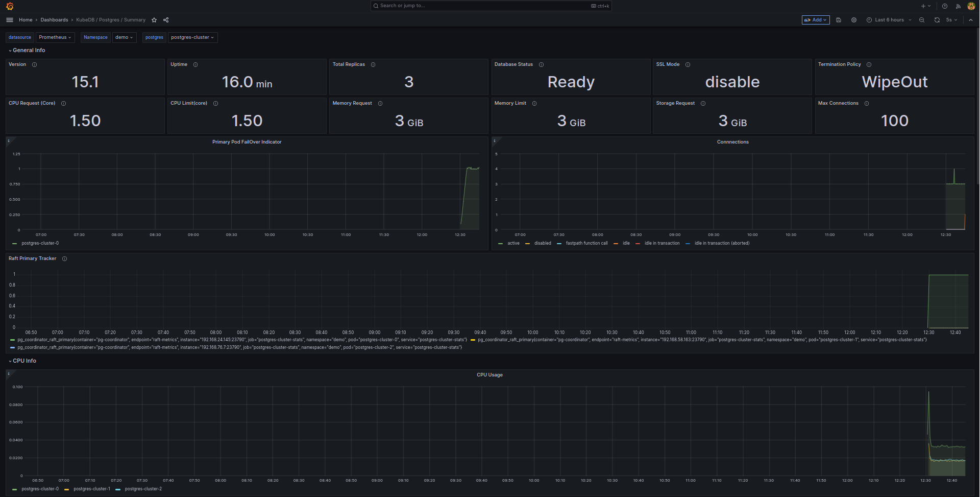Open the main navigation hamburger menu
Viewport: 980px width, 497px height.
click(x=9, y=20)
